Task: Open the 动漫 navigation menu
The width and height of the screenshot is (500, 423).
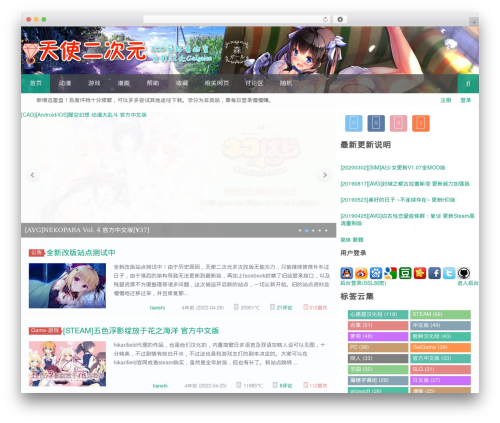Action: [65, 83]
